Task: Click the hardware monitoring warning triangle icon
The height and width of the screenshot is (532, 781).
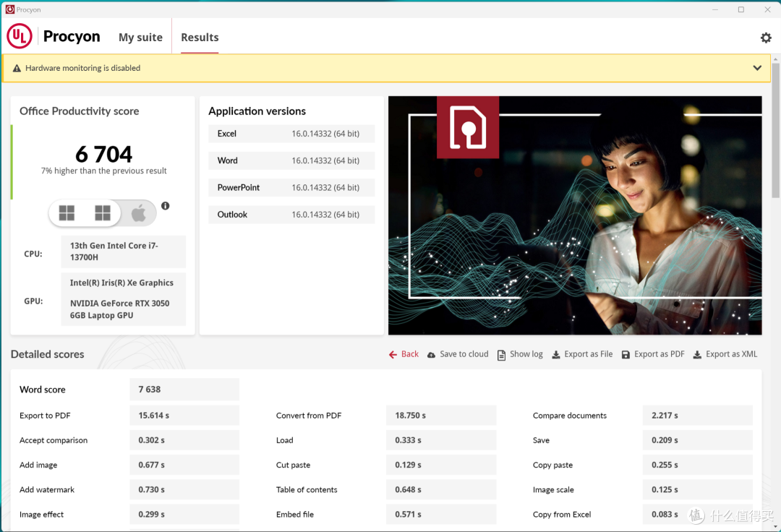Action: pyautogui.click(x=17, y=68)
